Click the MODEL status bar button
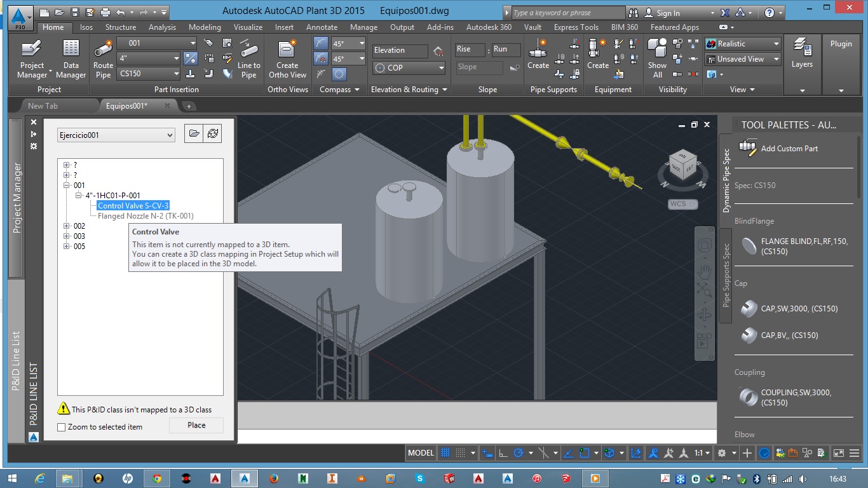Image resolution: width=868 pixels, height=488 pixels. (421, 453)
